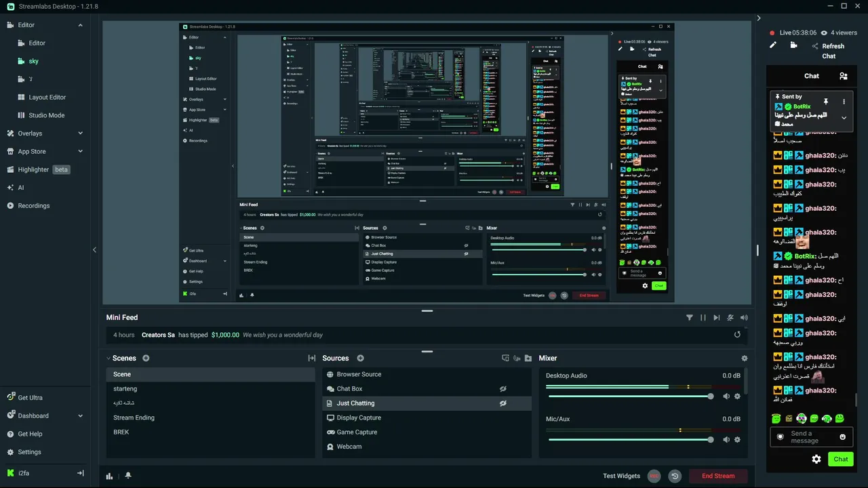Expand the pinned BotRix message

click(x=844, y=117)
